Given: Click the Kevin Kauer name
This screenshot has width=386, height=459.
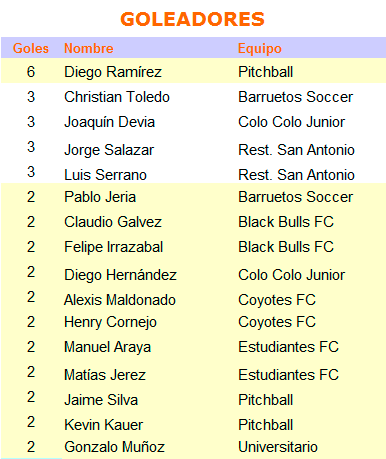Looking at the screenshot, I should [104, 425].
